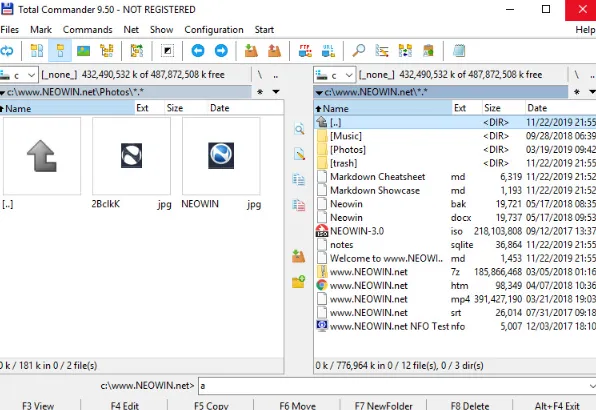Enable thumbnail view toolbar icon
Screen dimensions: 596x410
(x=83, y=51)
